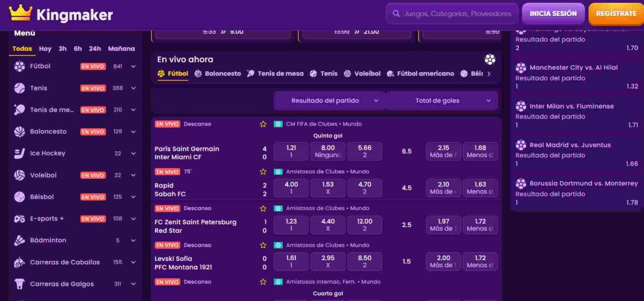Click the soccer ball icon beside En vivo ahora
The height and width of the screenshot is (301, 644).
[x=489, y=60]
